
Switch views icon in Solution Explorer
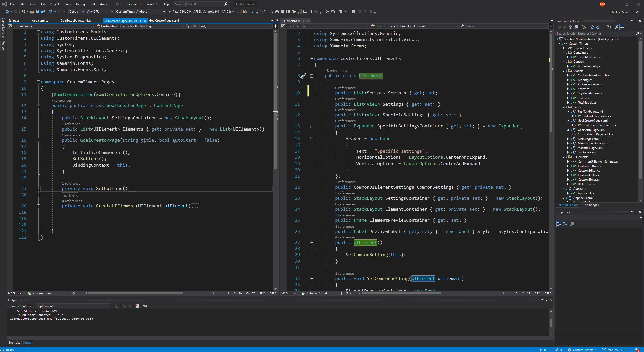(x=576, y=27)
